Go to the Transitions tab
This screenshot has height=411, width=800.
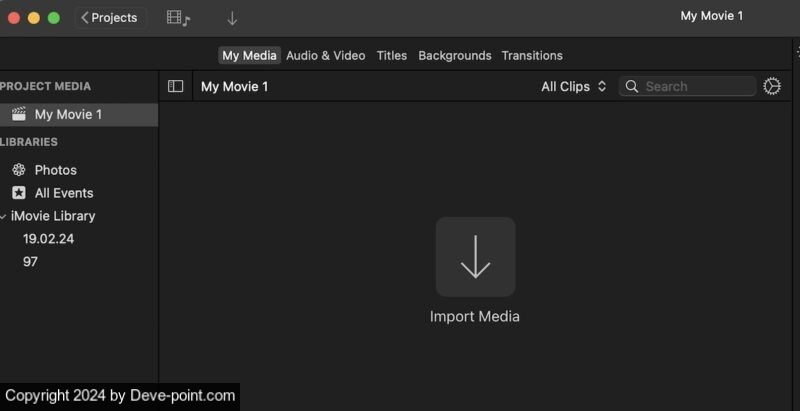click(532, 55)
